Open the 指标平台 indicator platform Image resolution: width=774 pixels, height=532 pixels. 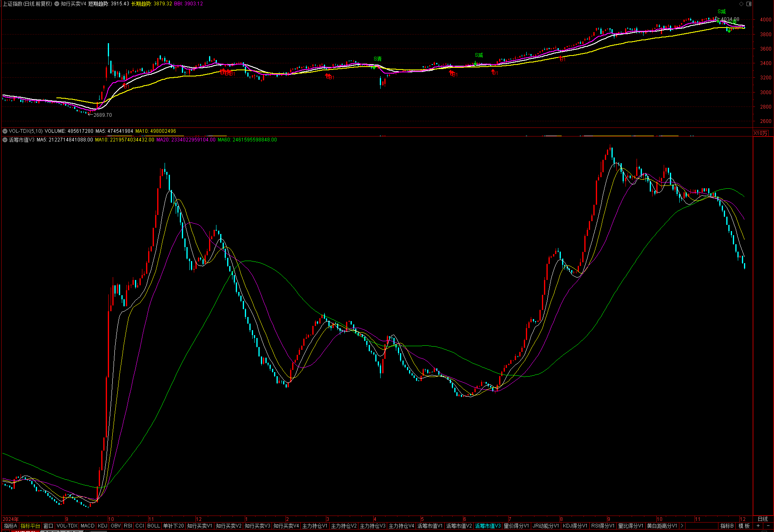click(30, 526)
